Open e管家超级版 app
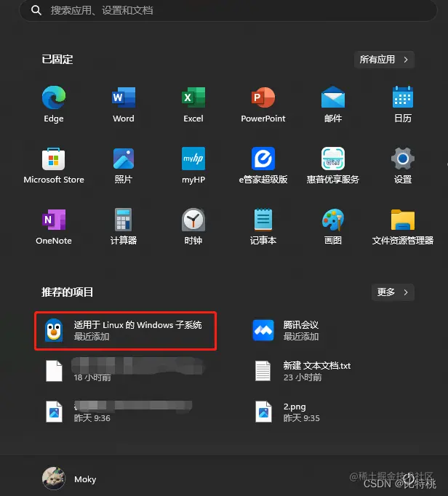The width and height of the screenshot is (448, 496). pos(263,166)
